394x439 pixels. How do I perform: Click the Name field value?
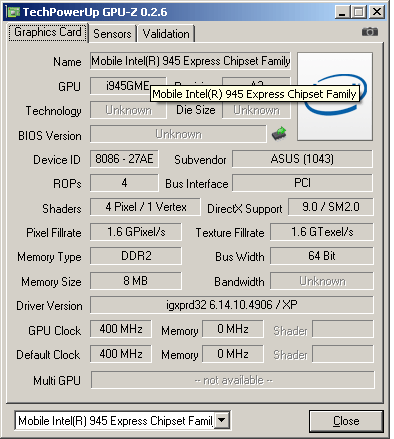[190, 61]
